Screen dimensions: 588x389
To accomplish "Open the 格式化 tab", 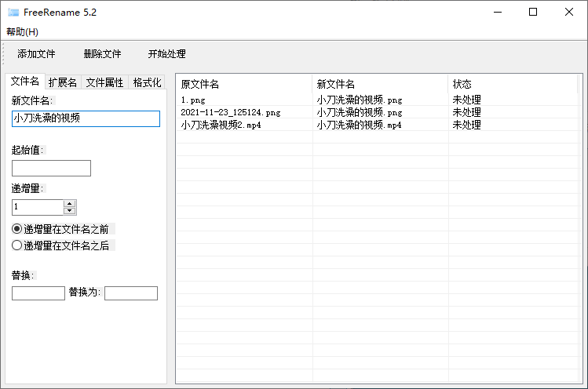I will (x=147, y=82).
